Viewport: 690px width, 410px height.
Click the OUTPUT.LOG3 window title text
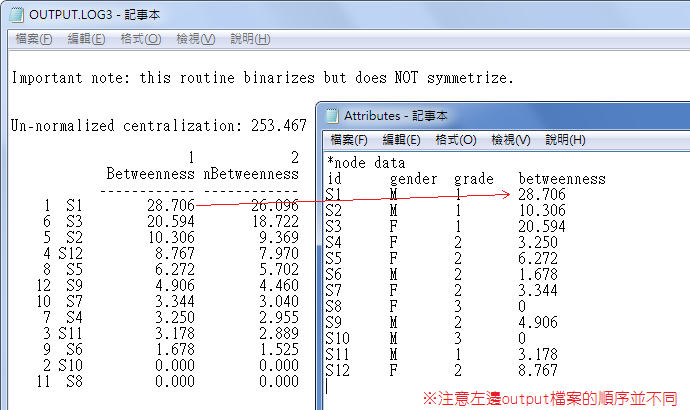point(94,15)
